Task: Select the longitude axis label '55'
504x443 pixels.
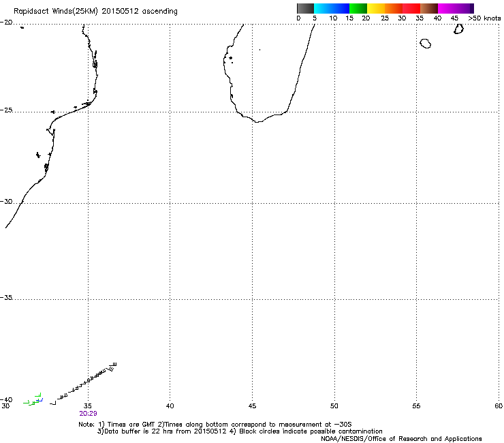Action: 416,406
